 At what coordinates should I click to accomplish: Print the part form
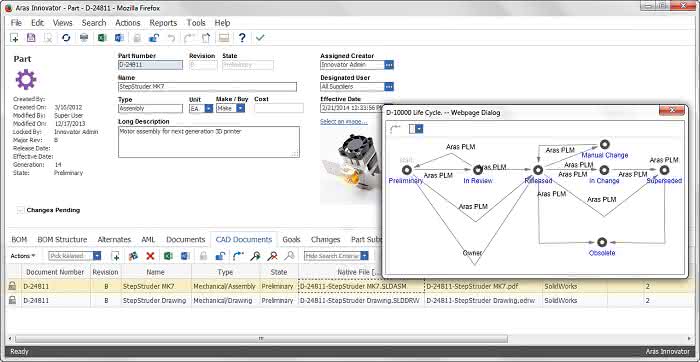tap(83, 38)
